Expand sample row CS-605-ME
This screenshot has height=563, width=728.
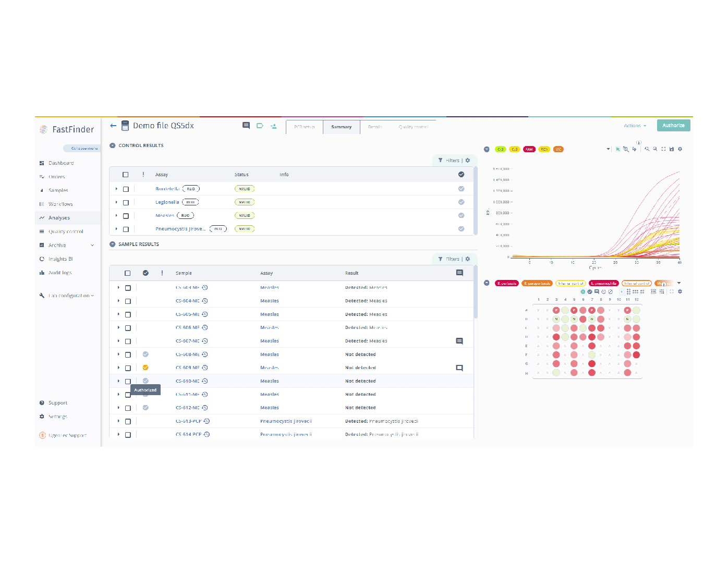[118, 314]
